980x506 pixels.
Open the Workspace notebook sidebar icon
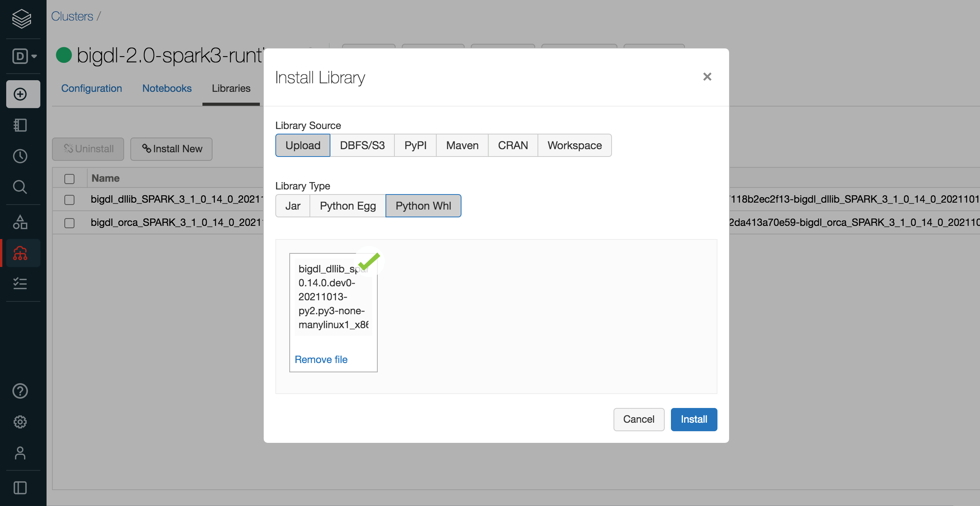click(21, 125)
